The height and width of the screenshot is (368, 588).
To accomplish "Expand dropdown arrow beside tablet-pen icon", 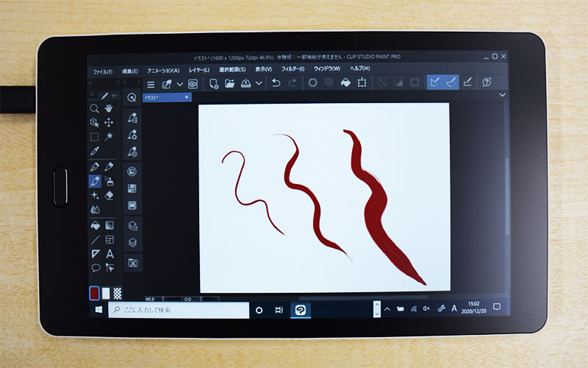I will click(x=179, y=84).
